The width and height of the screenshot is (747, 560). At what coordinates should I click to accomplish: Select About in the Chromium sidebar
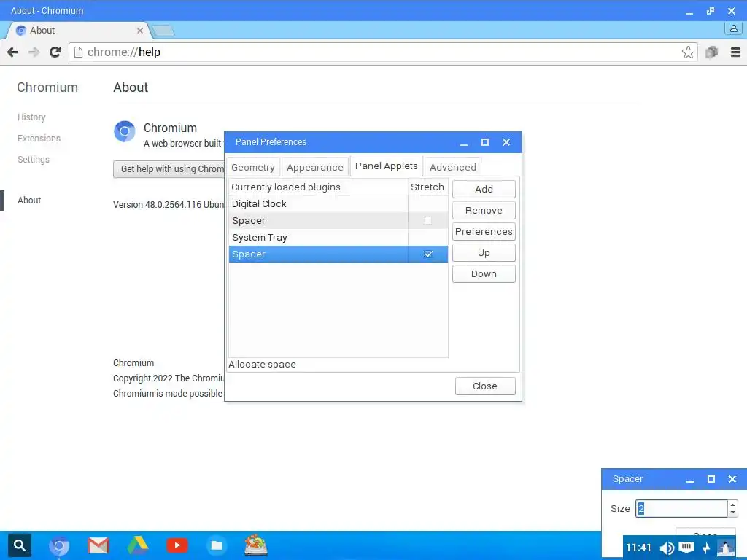(29, 200)
